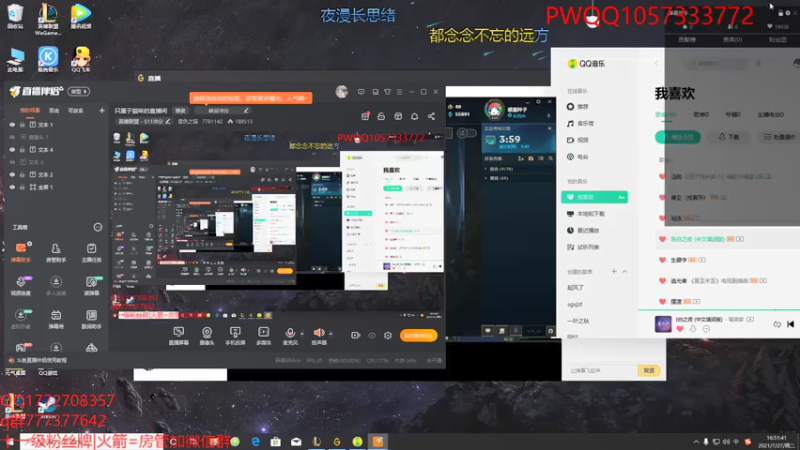The height and width of the screenshot is (450, 800).
Task: Click the song progress bar in QQ音乐
Action: point(718,310)
